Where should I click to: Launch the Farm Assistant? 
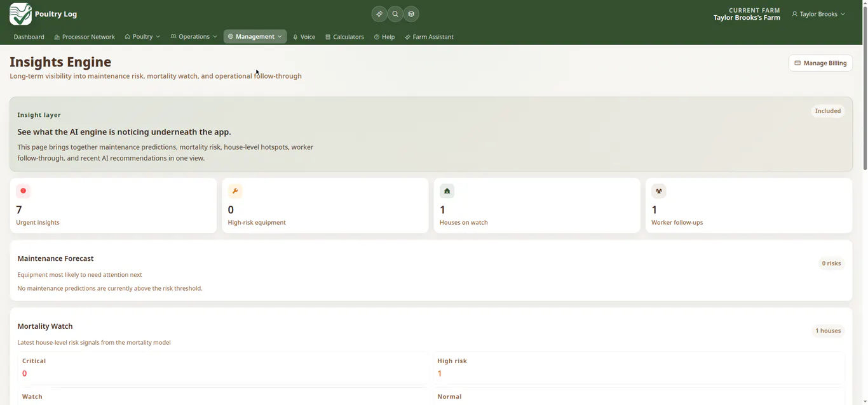(x=429, y=37)
